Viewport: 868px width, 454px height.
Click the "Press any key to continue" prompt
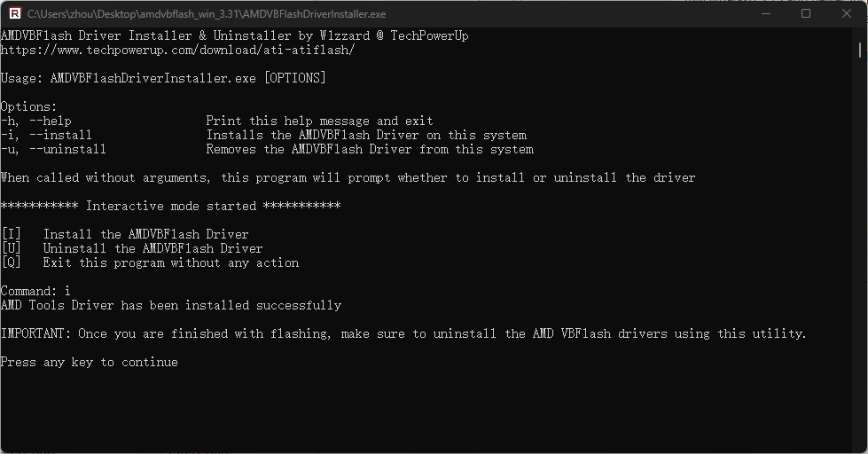point(89,362)
